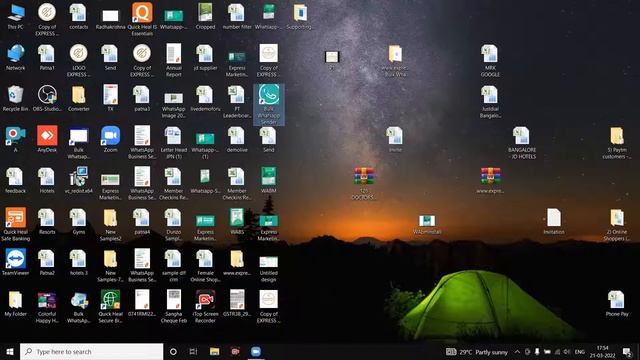
Task: Open the weather widget showing Partly sunny
Action: [x=477, y=351]
